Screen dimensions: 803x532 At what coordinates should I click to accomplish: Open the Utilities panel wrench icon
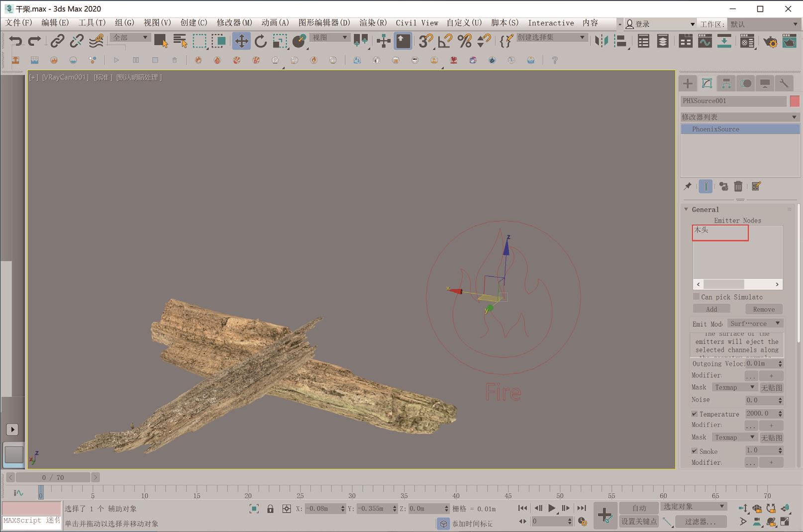784,84
